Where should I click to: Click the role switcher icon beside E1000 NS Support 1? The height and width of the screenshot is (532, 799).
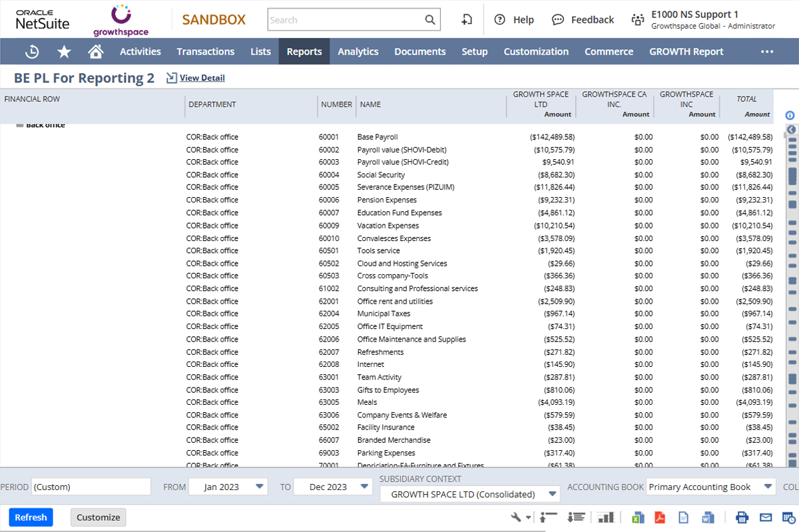(638, 20)
